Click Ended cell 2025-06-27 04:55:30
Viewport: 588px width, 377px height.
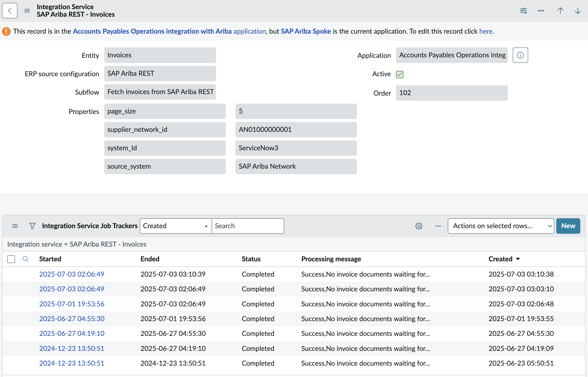click(173, 333)
